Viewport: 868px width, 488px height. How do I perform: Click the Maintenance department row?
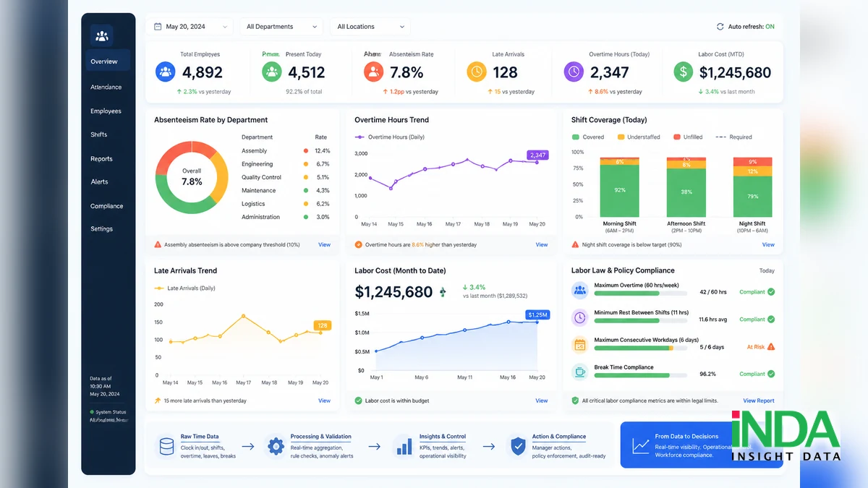(286, 190)
